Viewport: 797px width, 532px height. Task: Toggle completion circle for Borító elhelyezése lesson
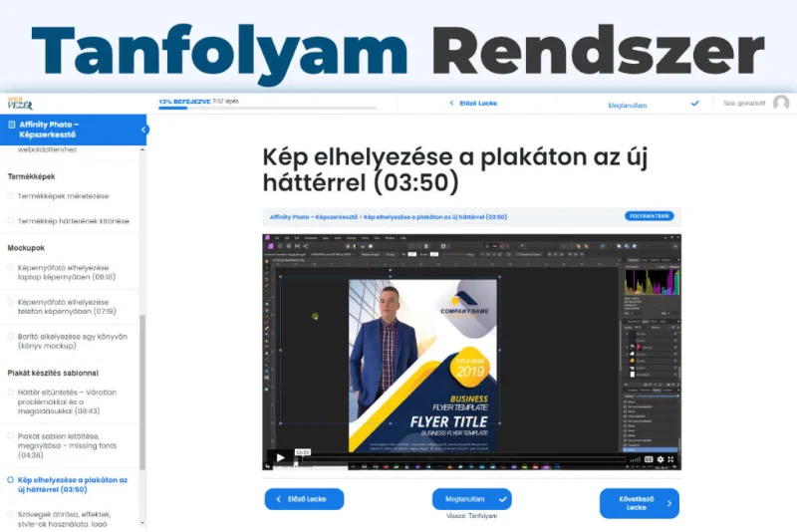click(x=11, y=337)
